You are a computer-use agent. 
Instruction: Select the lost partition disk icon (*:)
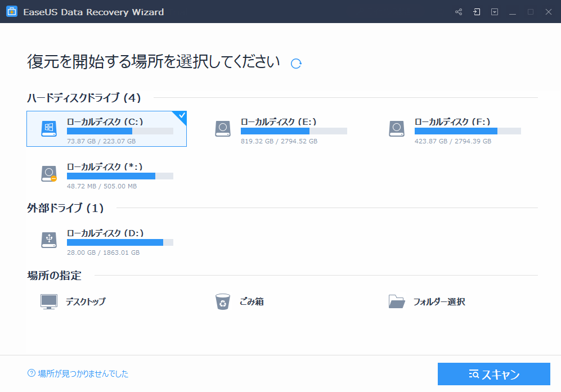[x=49, y=174]
